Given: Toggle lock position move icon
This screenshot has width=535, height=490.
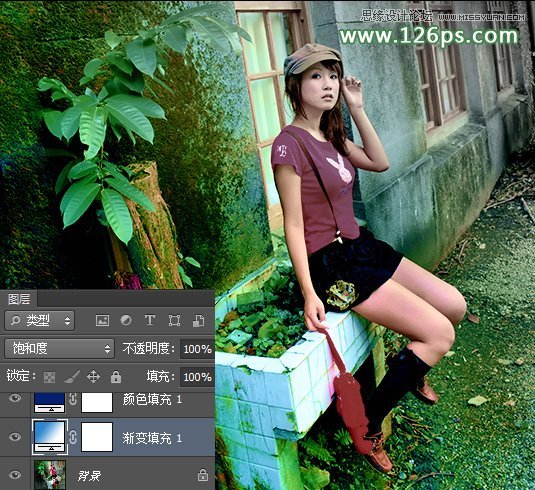Looking at the screenshot, I should pos(93,377).
